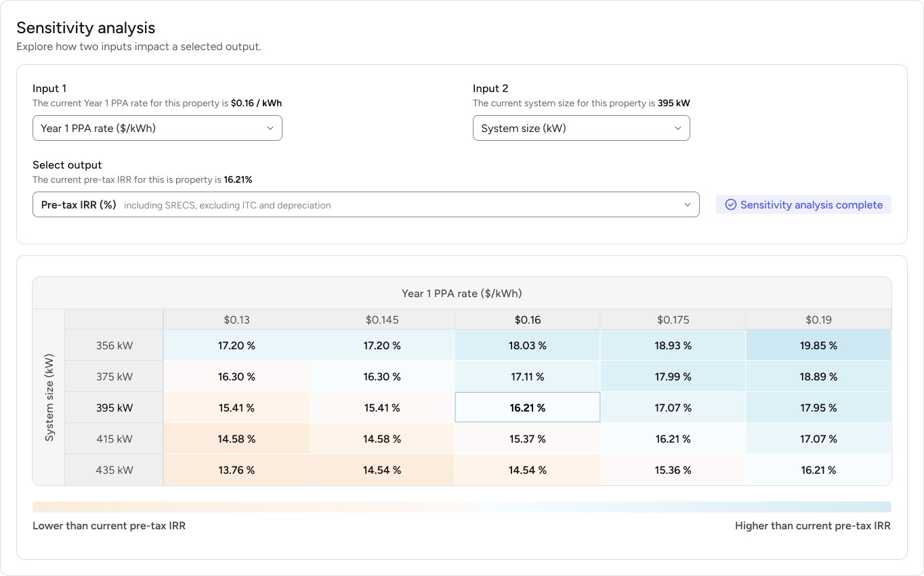
Task: Open the Pre-tax IRR (%) output dropdown
Action: tap(366, 204)
